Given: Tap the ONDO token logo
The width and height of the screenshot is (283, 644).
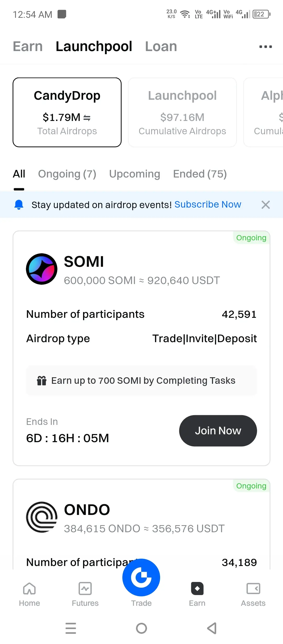Looking at the screenshot, I should (x=42, y=517).
